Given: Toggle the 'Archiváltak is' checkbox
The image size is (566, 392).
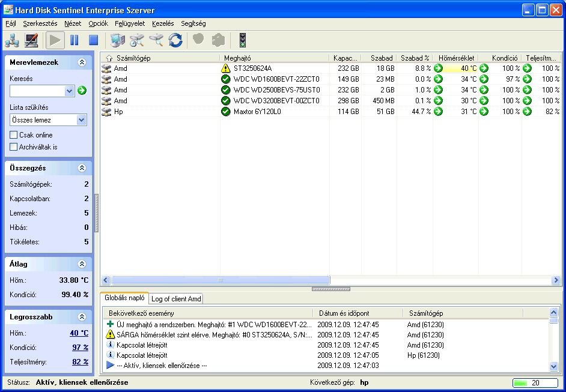Looking at the screenshot, I should coord(14,146).
